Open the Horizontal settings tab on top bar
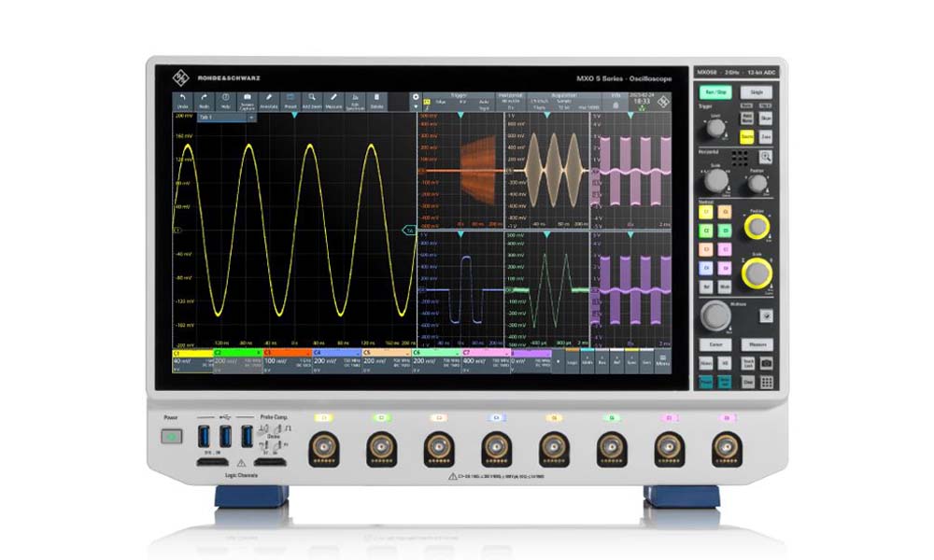The image size is (934, 560). 510,94
